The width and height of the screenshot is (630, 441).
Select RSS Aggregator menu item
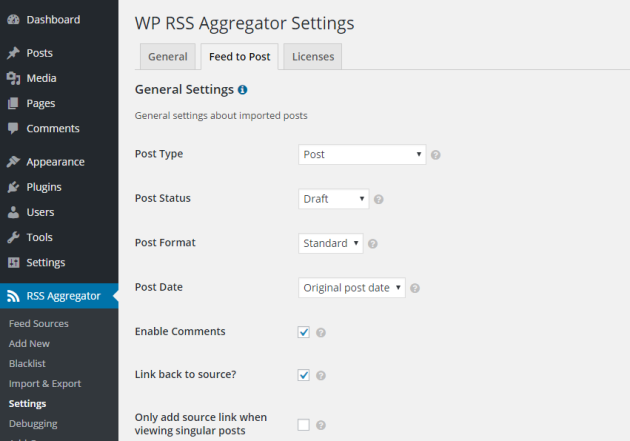59,296
